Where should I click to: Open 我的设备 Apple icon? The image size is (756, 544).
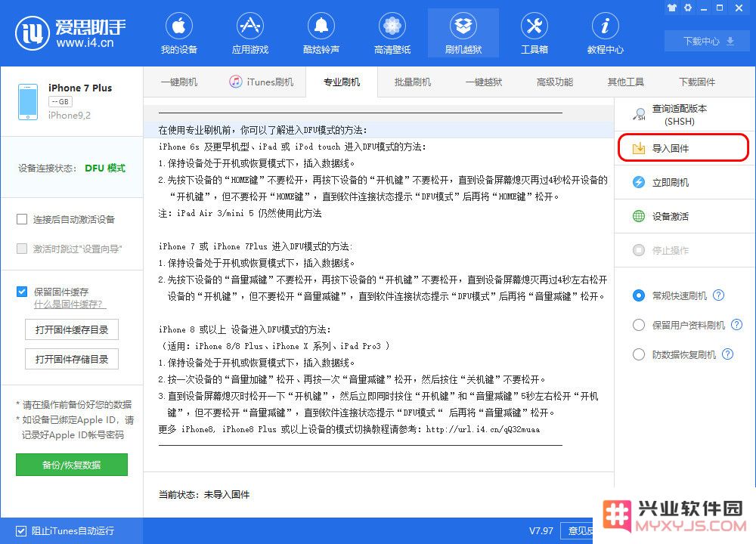179,26
